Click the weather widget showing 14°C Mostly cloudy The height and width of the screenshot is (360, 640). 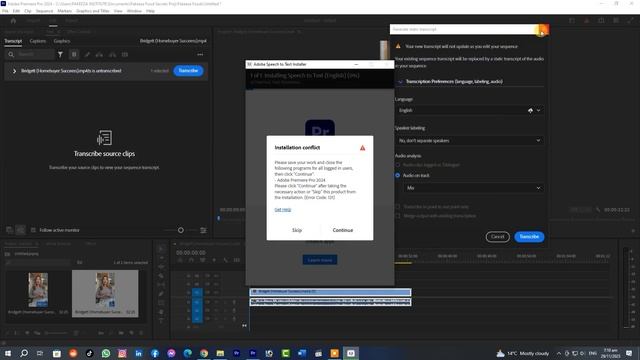tap(522, 353)
